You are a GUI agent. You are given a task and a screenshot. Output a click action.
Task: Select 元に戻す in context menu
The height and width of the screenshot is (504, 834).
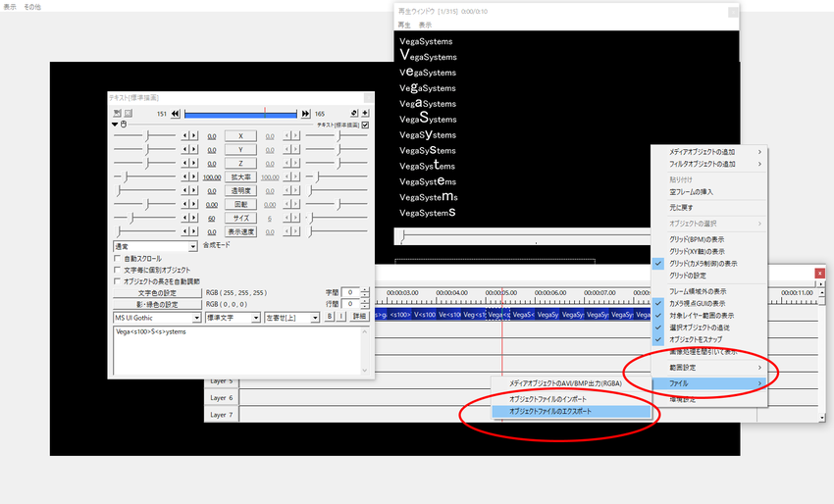point(709,208)
